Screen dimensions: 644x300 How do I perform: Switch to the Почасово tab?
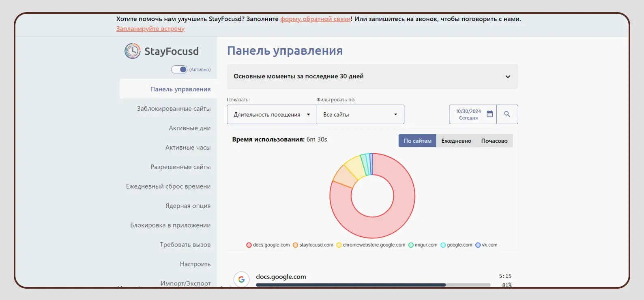[x=494, y=141]
